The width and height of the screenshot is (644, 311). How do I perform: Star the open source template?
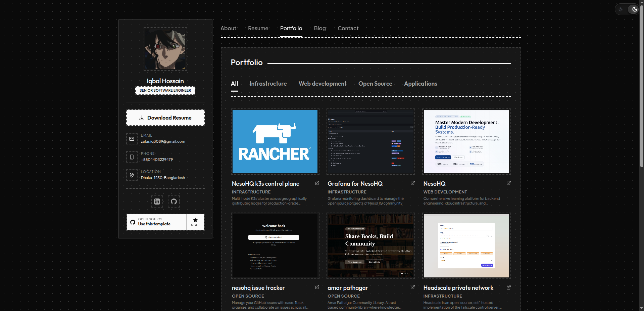pos(195,222)
